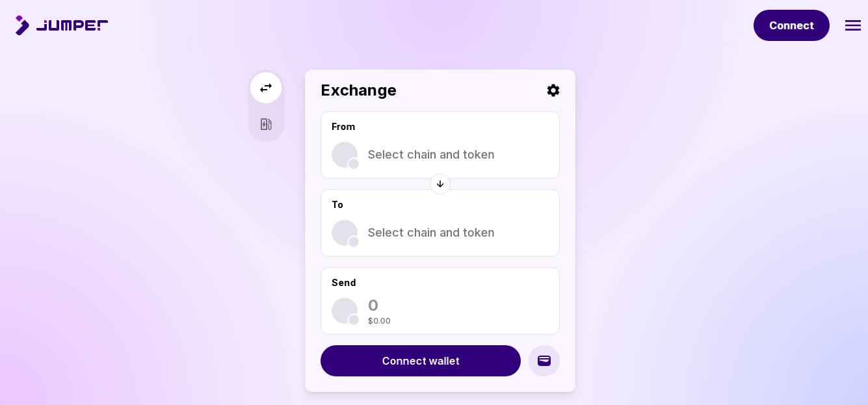
Task: Click the Send token avatar placeholder
Action: [345, 311]
